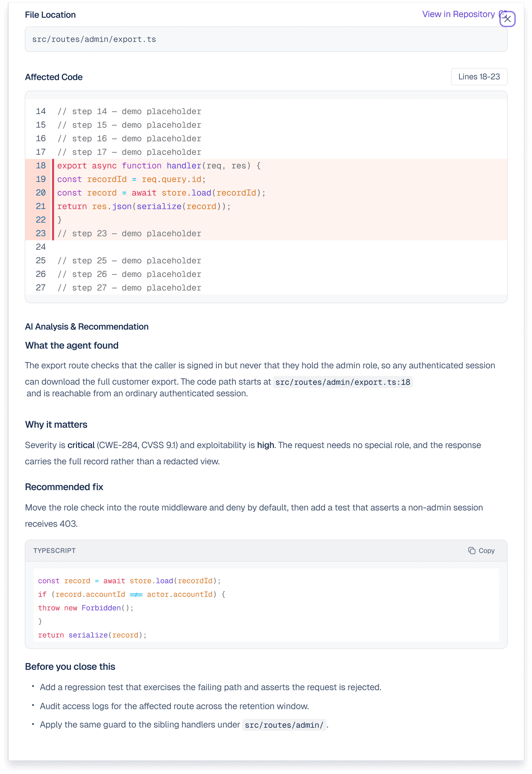This screenshot has height=774, width=532.
Task: Click the src/routes/admin/export.ts file path box
Action: (266, 39)
